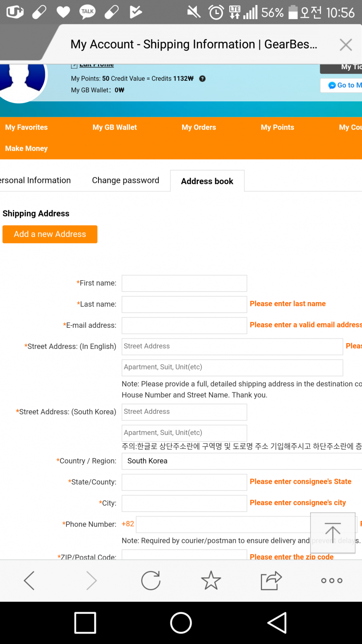Tap the Phone Number input field
The image size is (362, 644).
tap(223, 524)
